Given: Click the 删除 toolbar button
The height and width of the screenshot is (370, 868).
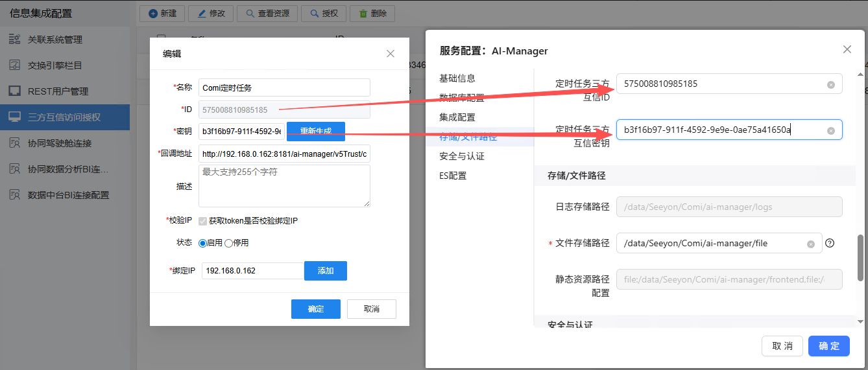Looking at the screenshot, I should (x=372, y=13).
